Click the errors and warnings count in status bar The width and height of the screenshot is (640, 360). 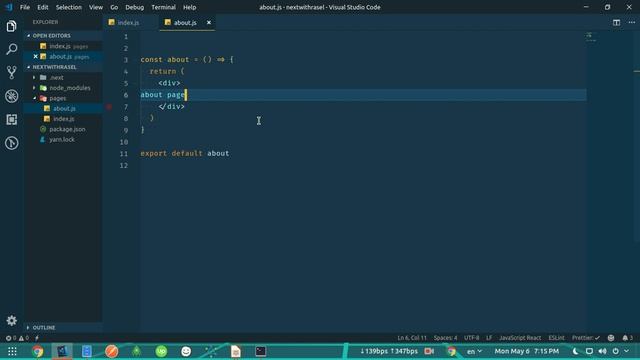pos(17,338)
